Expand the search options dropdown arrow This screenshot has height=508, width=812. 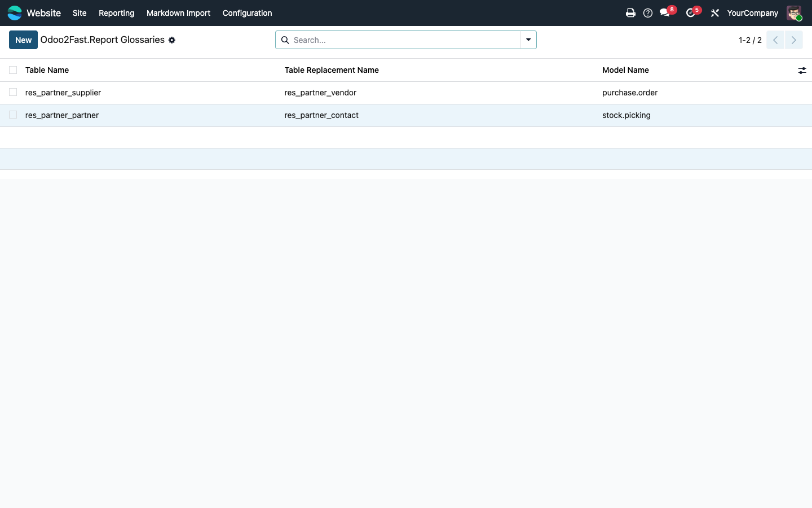click(528, 40)
